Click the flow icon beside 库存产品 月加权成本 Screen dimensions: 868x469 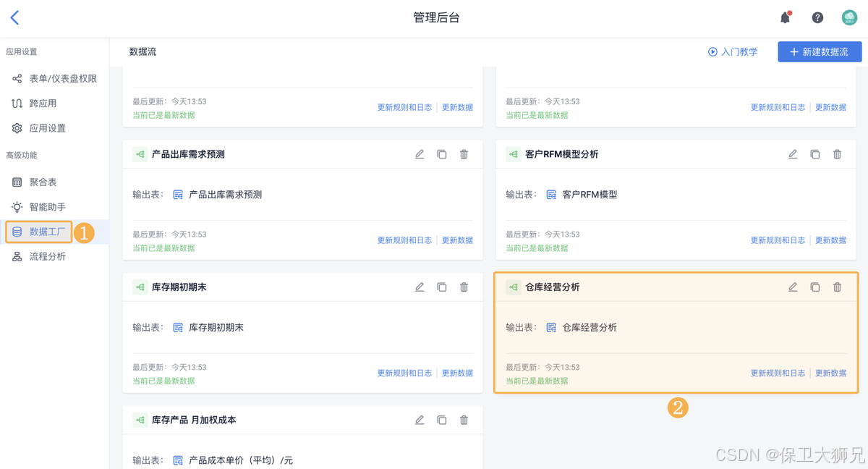click(140, 420)
